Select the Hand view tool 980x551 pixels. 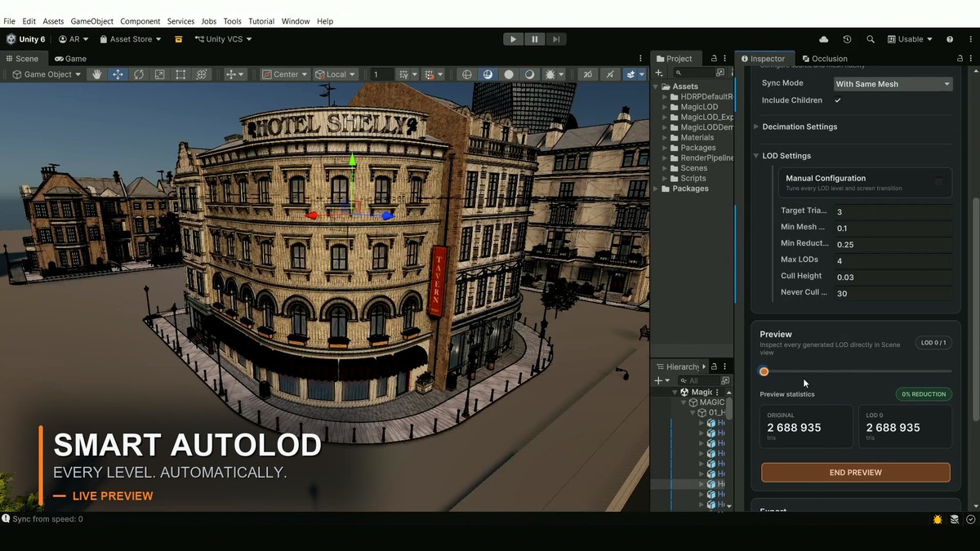[97, 74]
